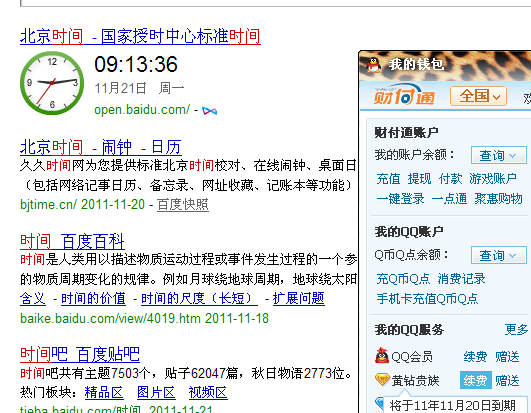Click 付款 link
This screenshot has height=413, width=531.
[450, 179]
